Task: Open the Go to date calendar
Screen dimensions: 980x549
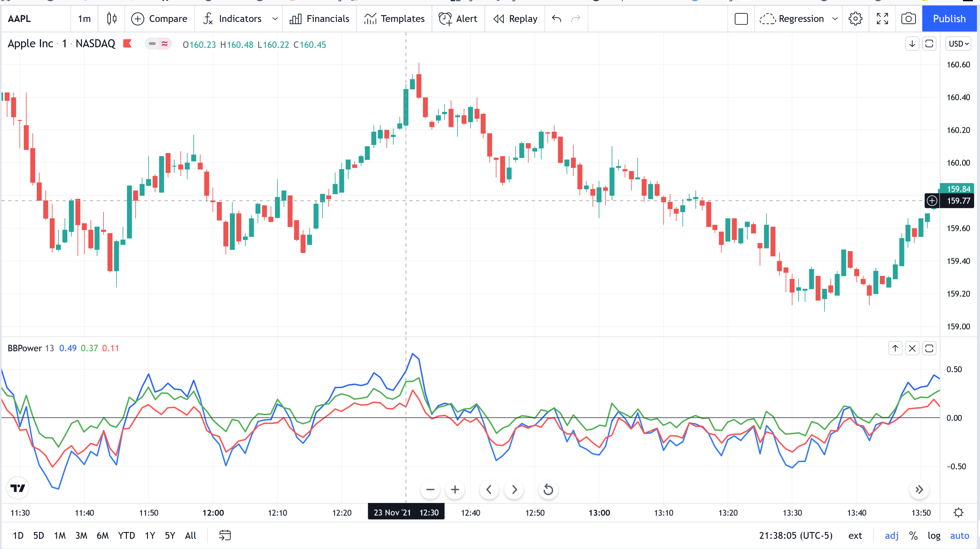Action: click(225, 536)
